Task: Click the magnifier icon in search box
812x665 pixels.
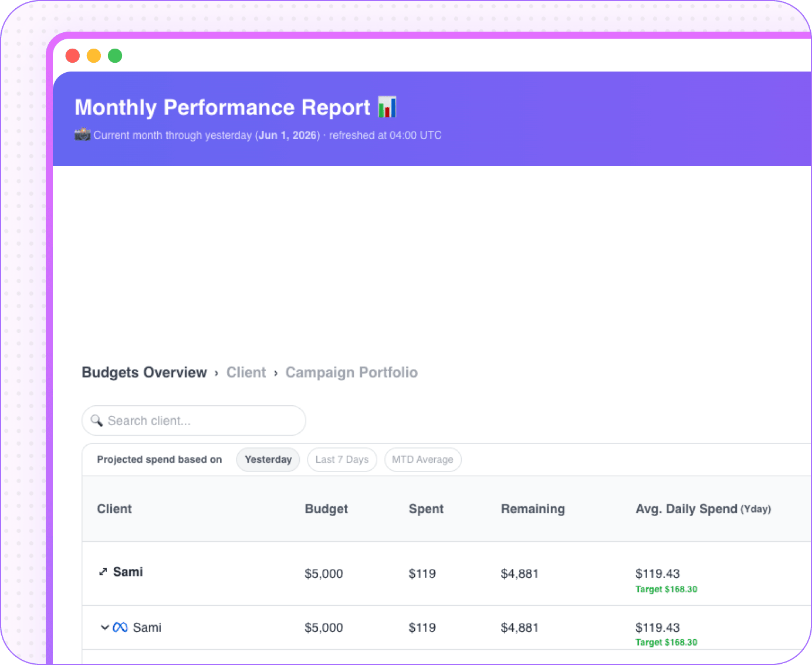Action: coord(97,420)
